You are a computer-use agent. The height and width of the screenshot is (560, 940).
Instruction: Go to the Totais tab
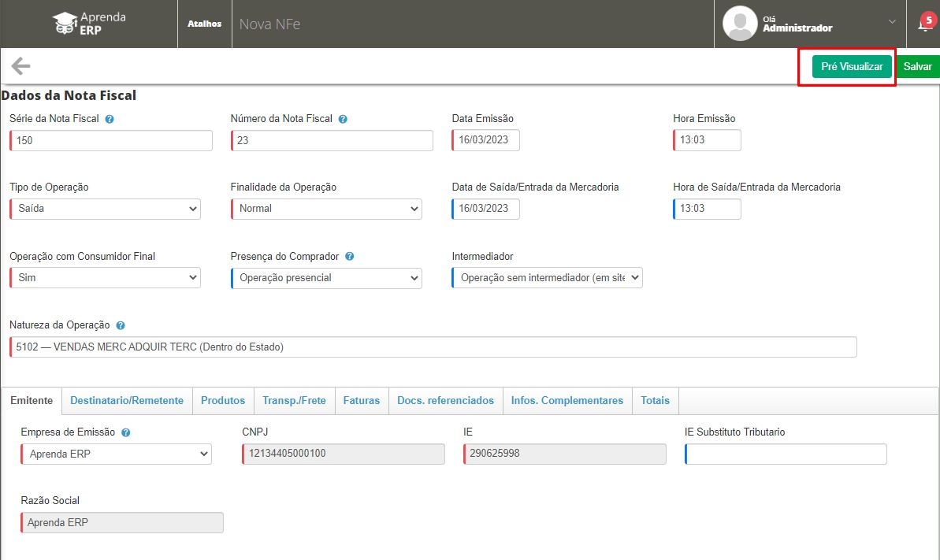click(655, 401)
